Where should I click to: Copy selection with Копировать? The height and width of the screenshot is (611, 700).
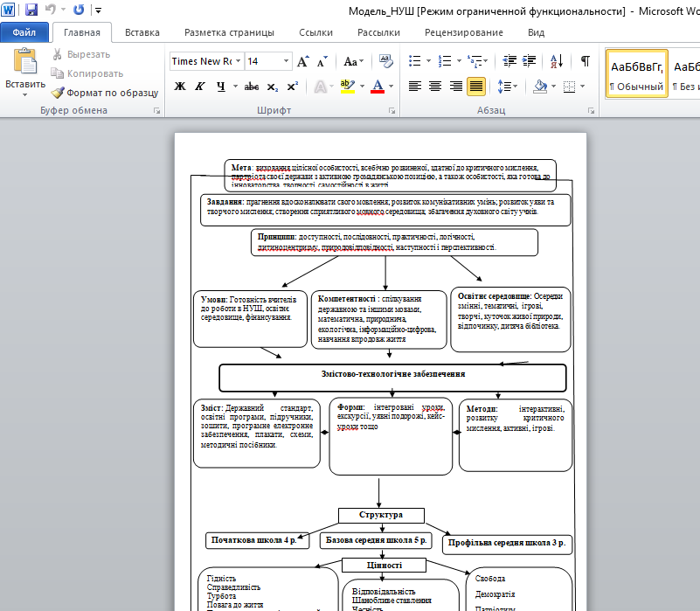coord(87,73)
